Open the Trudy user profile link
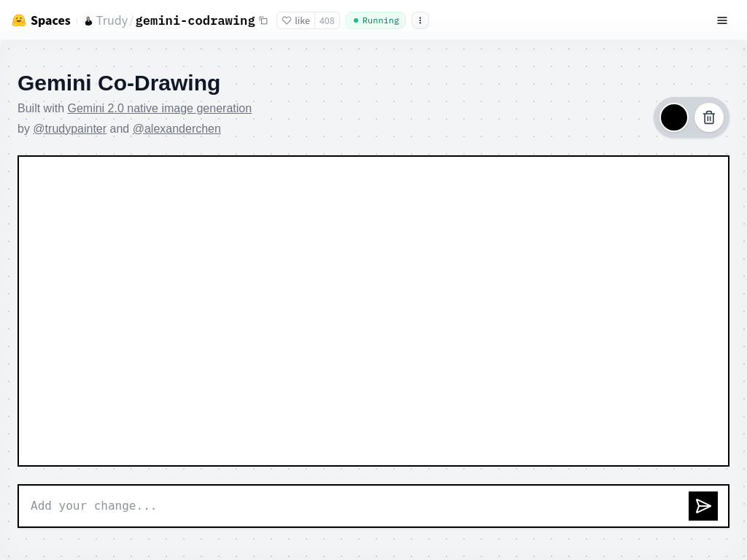Screen dimensions: 747x560 [112, 20]
